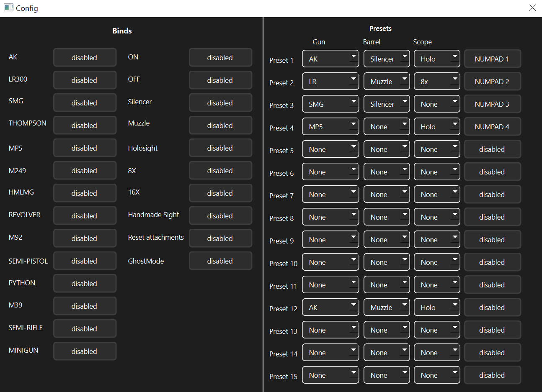
Task: Set the Preset 15 hotkey button
Action: 493,375
